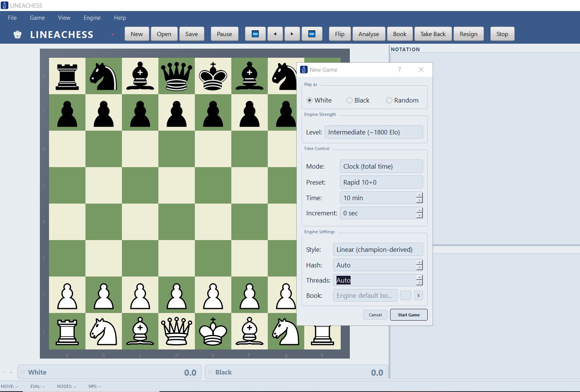The image size is (580, 392).
Task: Clear the Book path using the X button
Action: point(418,295)
